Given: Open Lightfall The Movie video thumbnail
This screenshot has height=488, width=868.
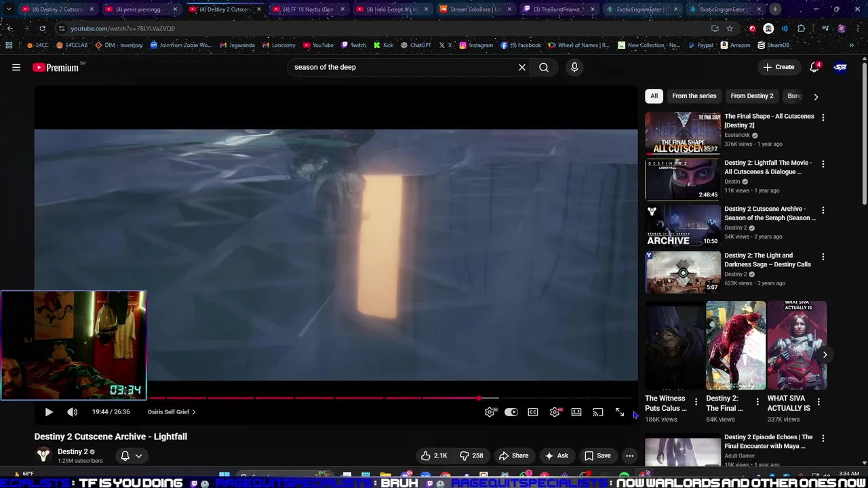Looking at the screenshot, I should click(x=683, y=180).
